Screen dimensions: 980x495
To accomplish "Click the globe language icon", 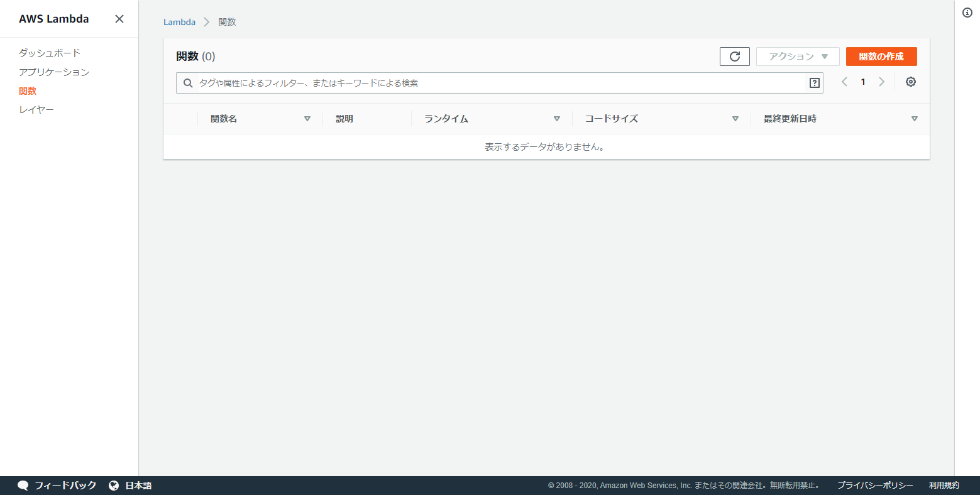I will pos(114,486).
